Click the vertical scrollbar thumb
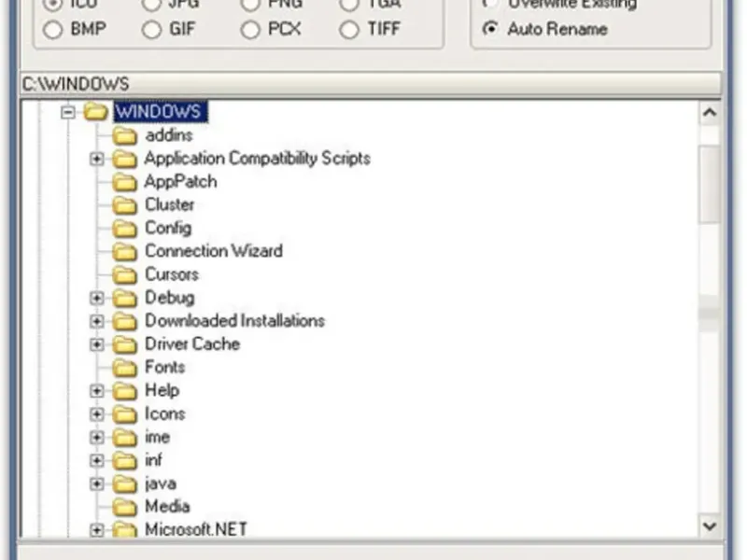The image size is (747, 560). 710,184
